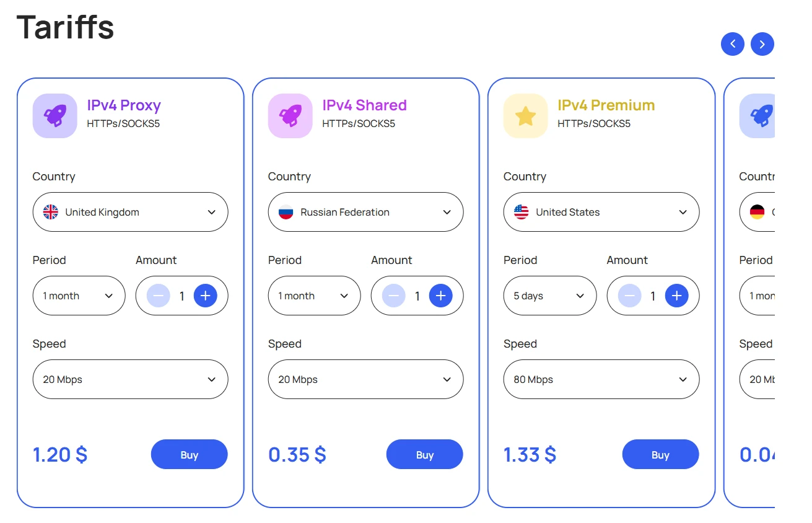Image resolution: width=812 pixels, height=523 pixels.
Task: Increase IPv4 Proxy amount with plus
Action: [x=206, y=296]
